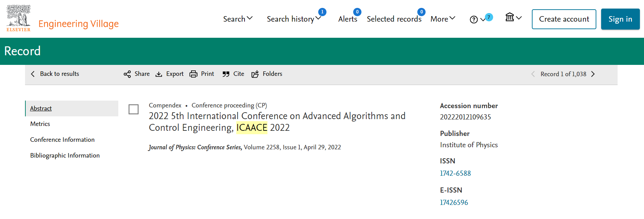Click the Publisher heading
This screenshot has width=644, height=219.
click(455, 134)
